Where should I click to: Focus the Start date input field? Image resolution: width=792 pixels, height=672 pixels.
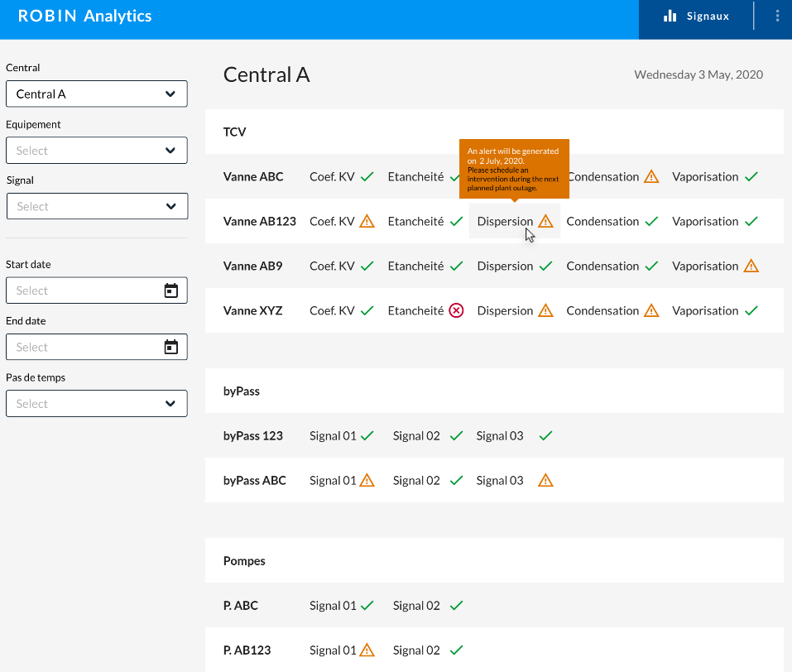(97, 290)
